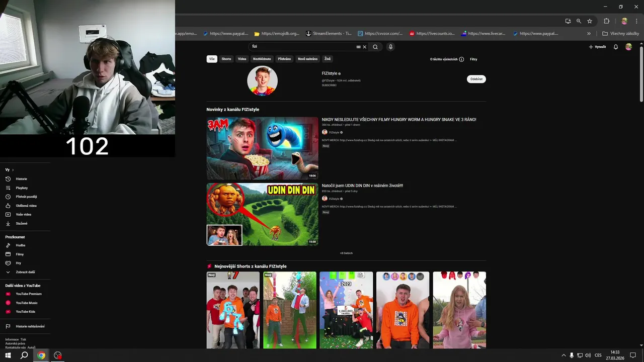Open Stažené downloads in sidebar
Viewport: 644px width, 362px height.
pos(22,223)
